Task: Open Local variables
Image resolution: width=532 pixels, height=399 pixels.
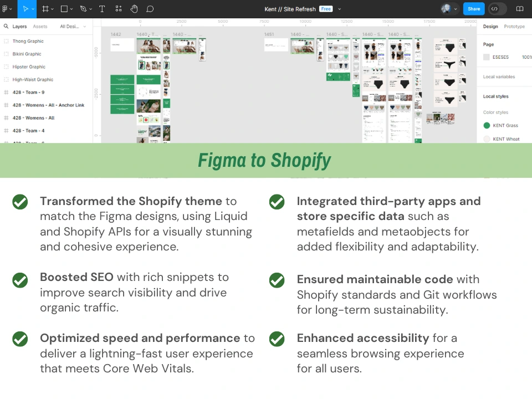Action: (499, 76)
